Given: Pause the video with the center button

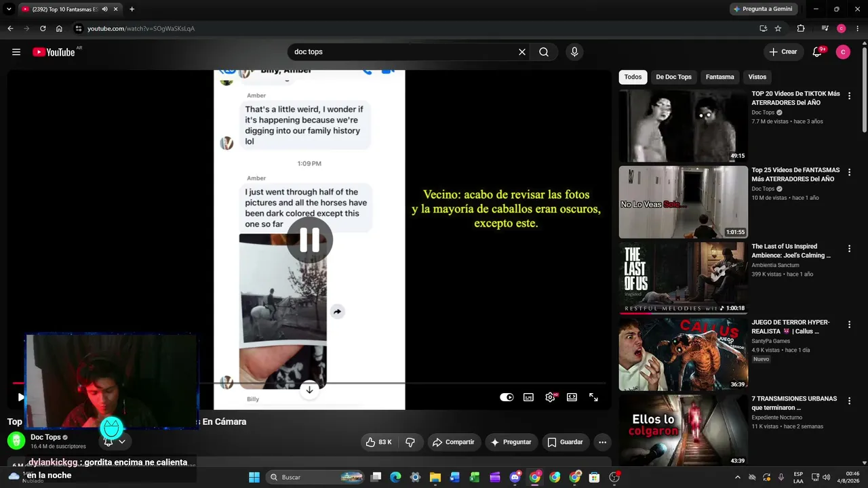Looking at the screenshot, I should 309,239.
